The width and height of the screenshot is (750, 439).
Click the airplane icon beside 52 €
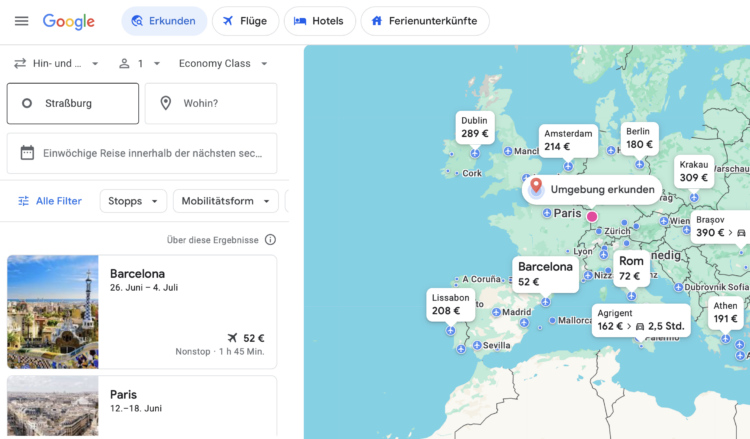tap(232, 338)
